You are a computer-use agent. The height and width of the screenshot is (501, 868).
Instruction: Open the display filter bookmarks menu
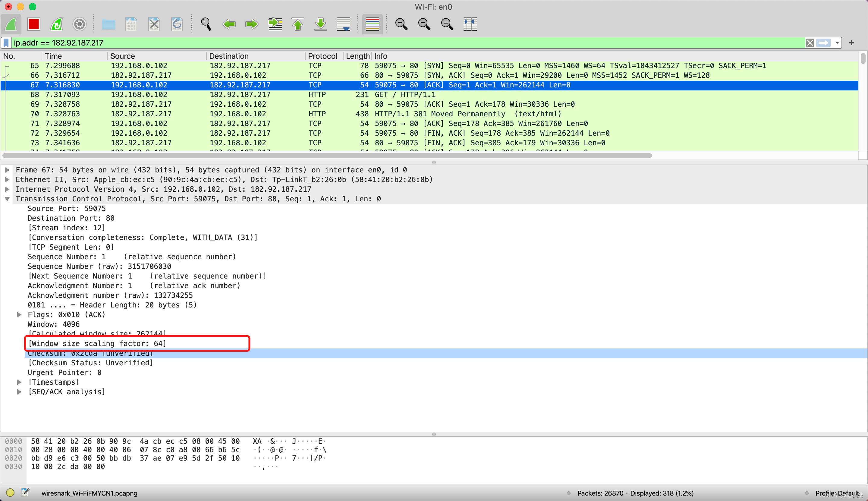point(5,43)
